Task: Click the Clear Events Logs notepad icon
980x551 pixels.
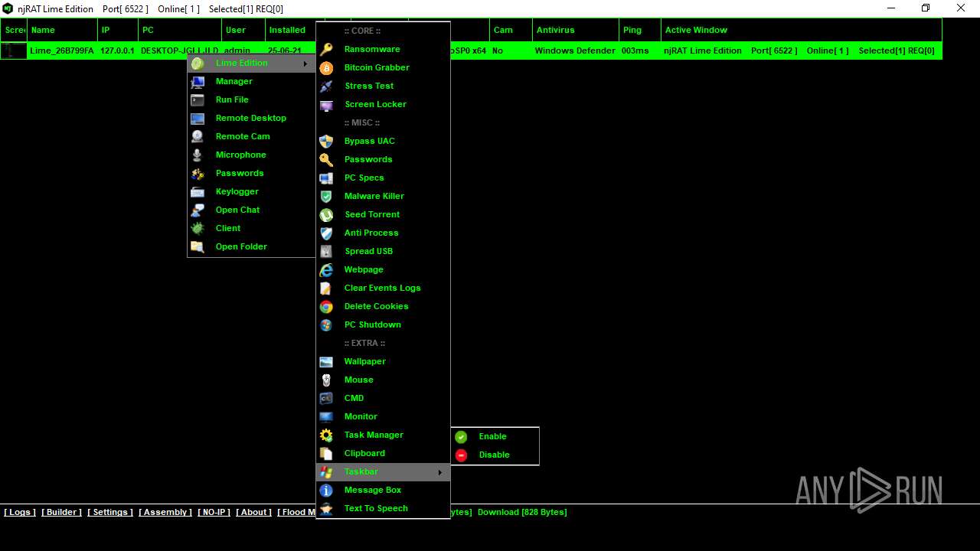Action: pos(326,288)
